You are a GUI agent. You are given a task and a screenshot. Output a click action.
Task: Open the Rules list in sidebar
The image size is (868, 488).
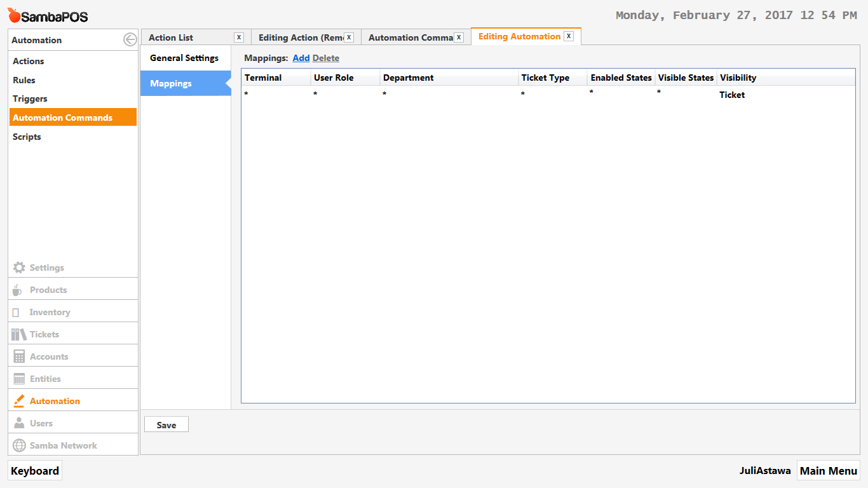pyautogui.click(x=24, y=80)
